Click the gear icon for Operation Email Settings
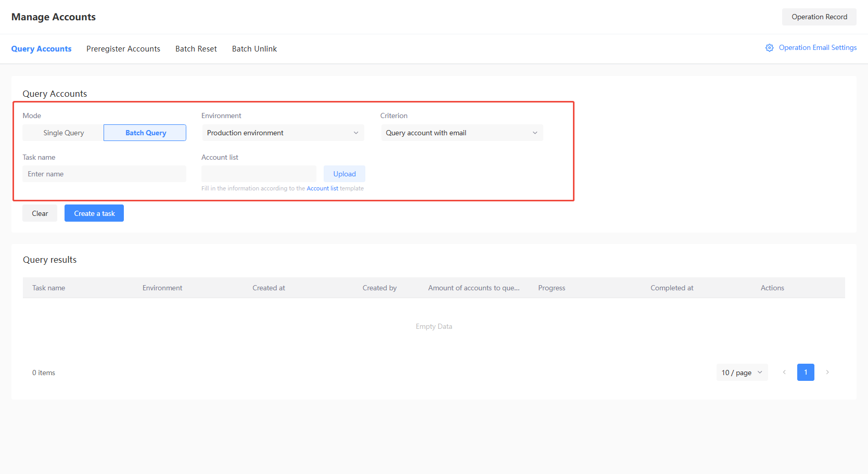The height and width of the screenshot is (474, 868). tap(769, 48)
